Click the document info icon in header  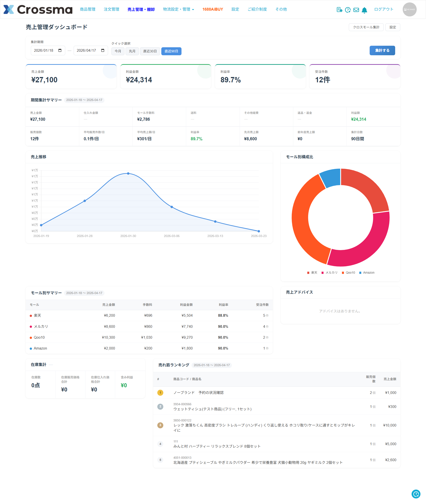click(x=339, y=10)
